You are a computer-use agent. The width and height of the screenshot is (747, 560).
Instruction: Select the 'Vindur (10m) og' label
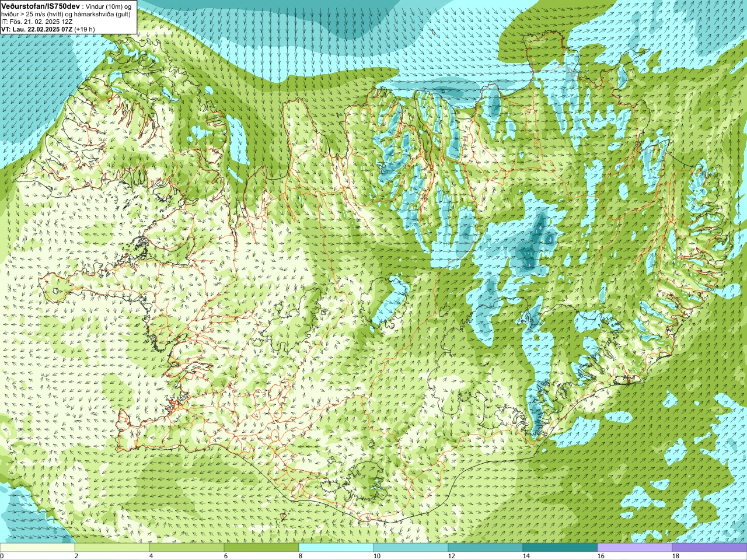point(108,6)
